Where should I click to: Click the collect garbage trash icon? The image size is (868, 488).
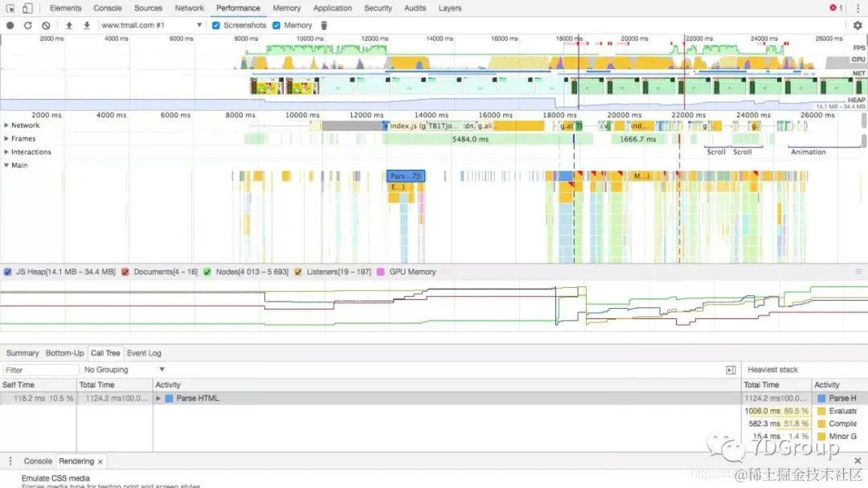(324, 26)
